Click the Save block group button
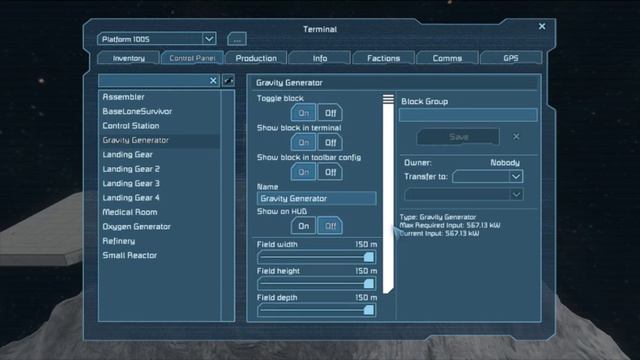Image resolution: width=640 pixels, height=360 pixels. tap(458, 137)
